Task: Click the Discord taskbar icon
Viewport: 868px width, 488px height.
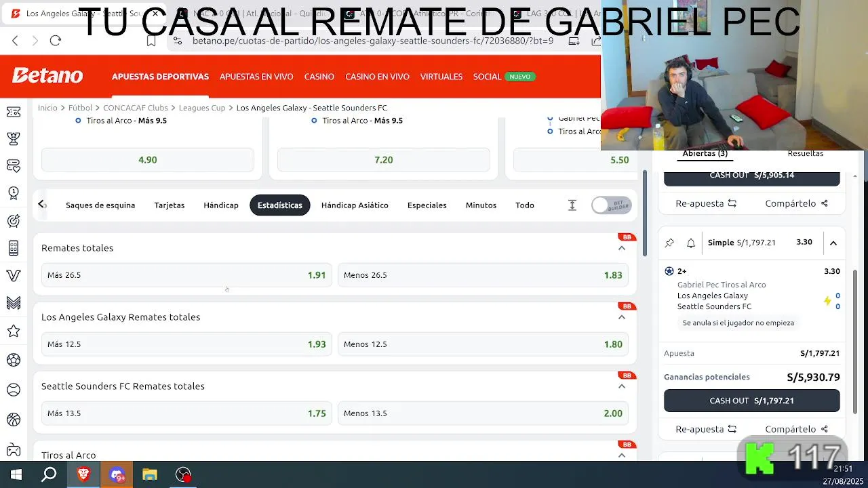Action: (x=117, y=474)
